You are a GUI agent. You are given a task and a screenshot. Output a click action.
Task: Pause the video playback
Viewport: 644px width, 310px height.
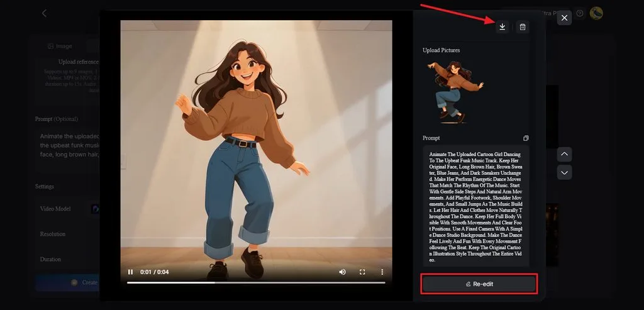130,272
